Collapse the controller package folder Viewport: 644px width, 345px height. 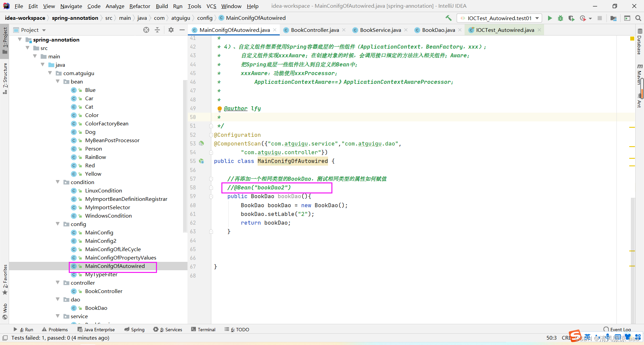(x=58, y=283)
